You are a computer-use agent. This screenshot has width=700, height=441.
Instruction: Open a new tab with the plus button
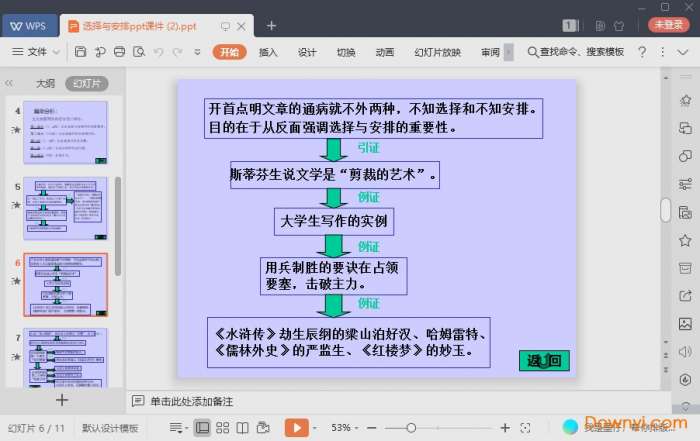[x=271, y=26]
